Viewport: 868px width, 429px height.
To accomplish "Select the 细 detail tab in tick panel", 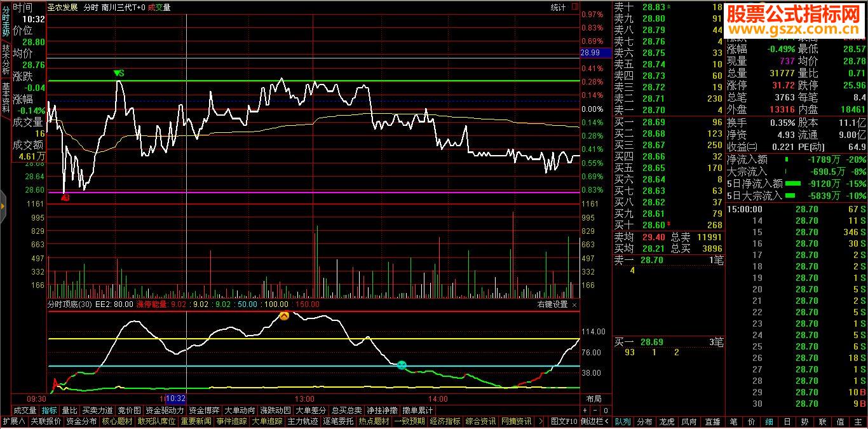I will [x=769, y=421].
